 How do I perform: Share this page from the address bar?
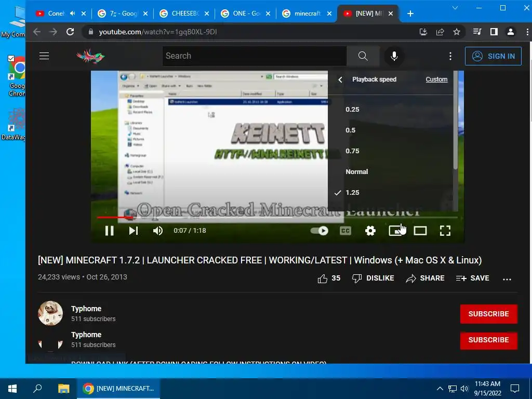(440, 32)
